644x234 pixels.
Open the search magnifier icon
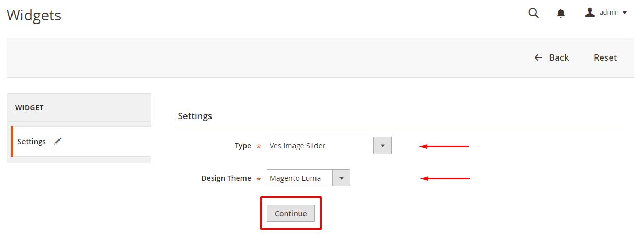tap(533, 13)
